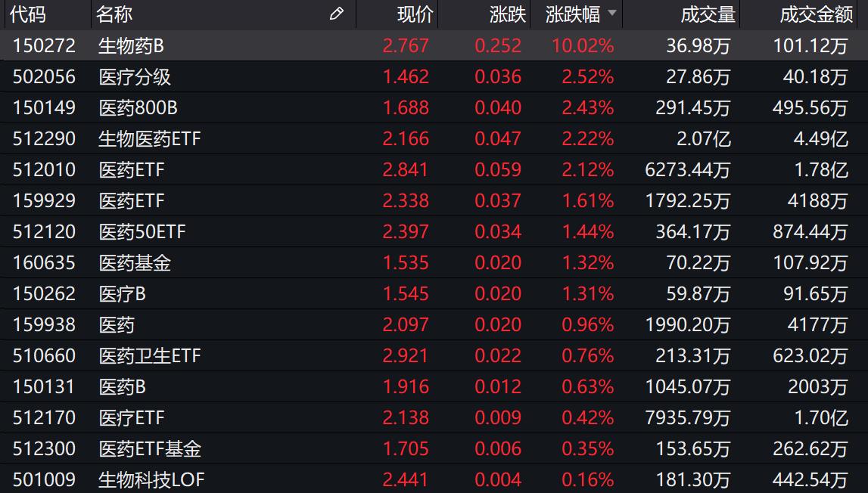Screen dimensions: 868x493
Task: Sort by the 成交量 column header
Action: pos(708,14)
